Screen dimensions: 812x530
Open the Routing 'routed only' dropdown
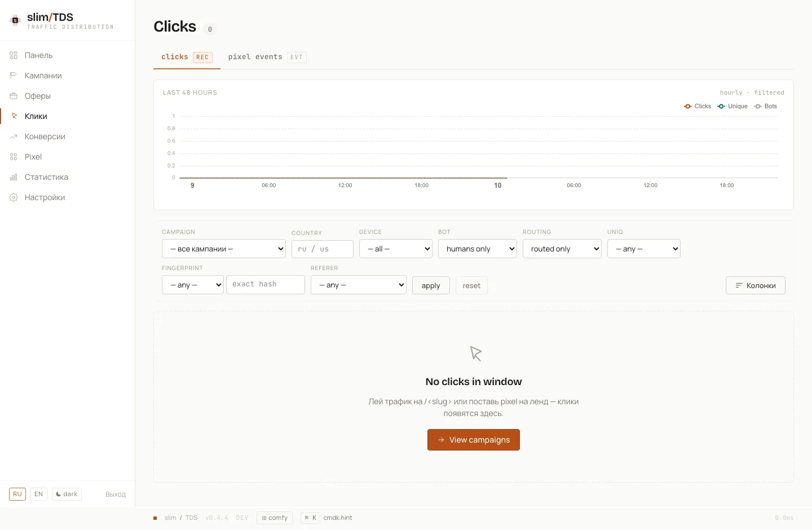tap(562, 249)
